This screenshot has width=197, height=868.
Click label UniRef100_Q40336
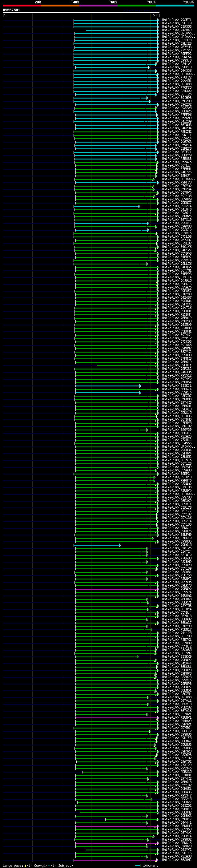(x=176, y=71)
